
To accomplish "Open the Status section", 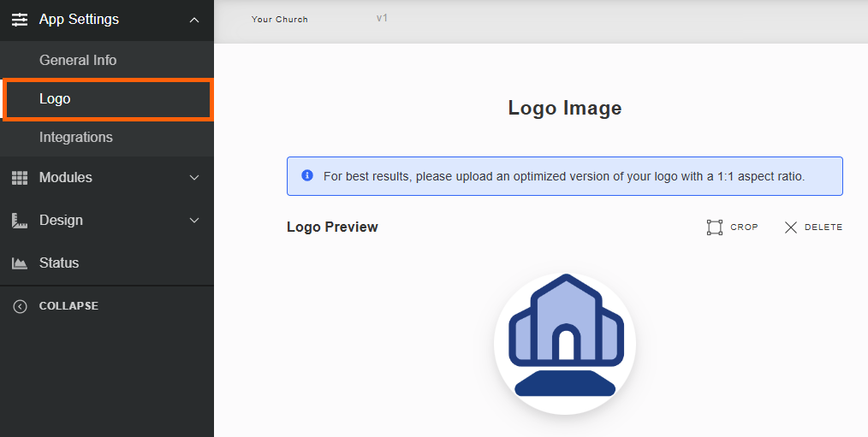I will [x=59, y=263].
